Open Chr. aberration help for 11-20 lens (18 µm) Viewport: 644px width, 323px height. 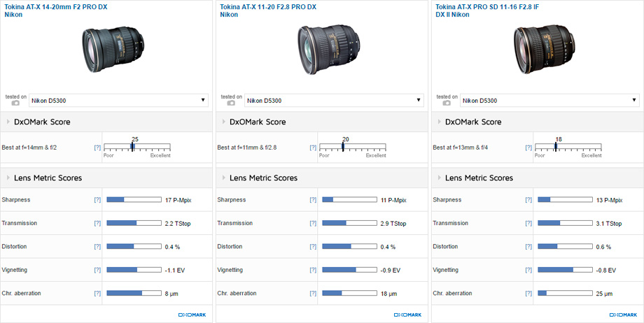point(313,294)
